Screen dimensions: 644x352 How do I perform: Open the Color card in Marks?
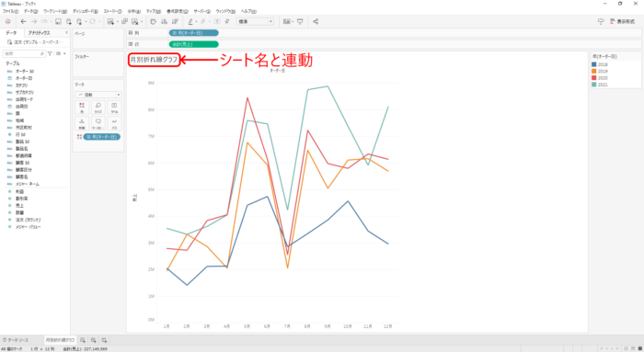coord(82,108)
